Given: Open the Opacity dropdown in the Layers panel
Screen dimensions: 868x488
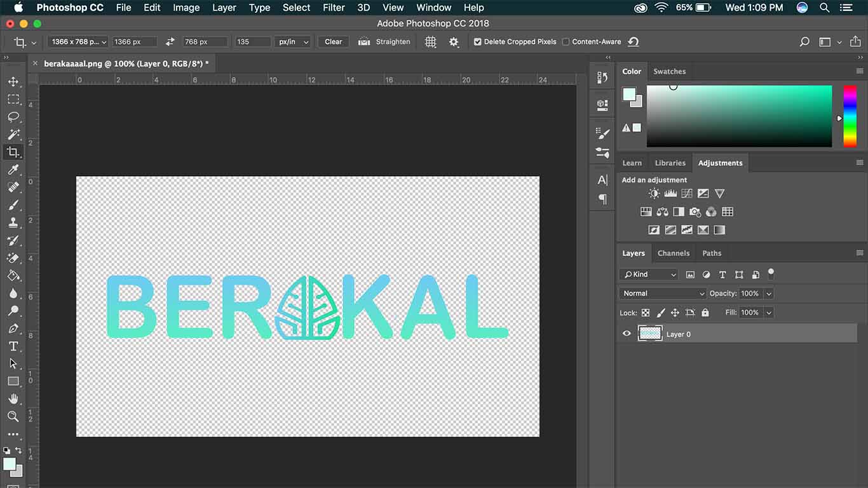Looking at the screenshot, I should (769, 293).
